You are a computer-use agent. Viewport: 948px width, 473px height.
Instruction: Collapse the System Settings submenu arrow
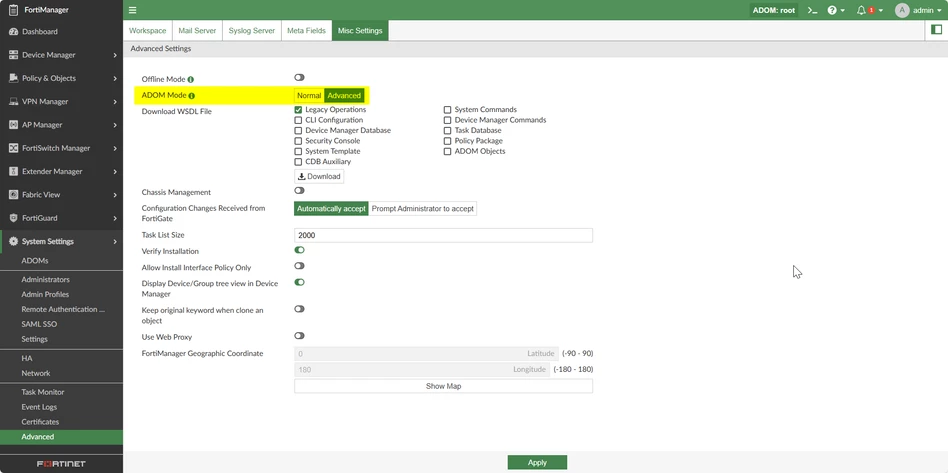pos(115,241)
